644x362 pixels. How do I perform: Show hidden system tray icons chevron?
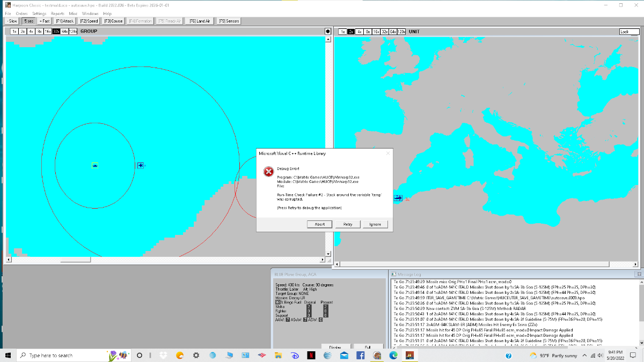point(584,355)
